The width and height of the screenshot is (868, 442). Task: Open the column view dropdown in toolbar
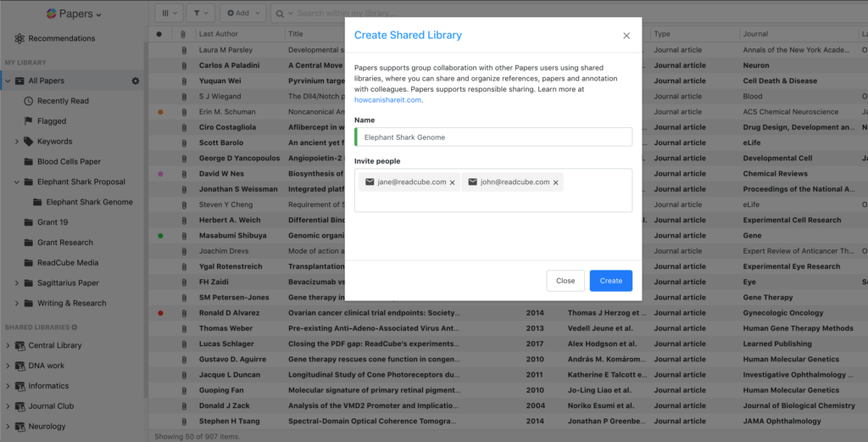pyautogui.click(x=169, y=14)
